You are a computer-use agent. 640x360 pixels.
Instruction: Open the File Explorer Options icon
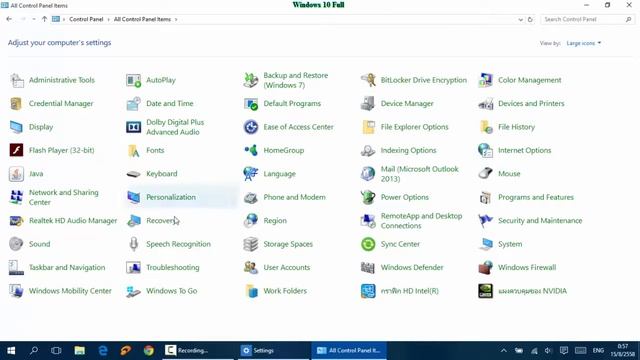368,127
